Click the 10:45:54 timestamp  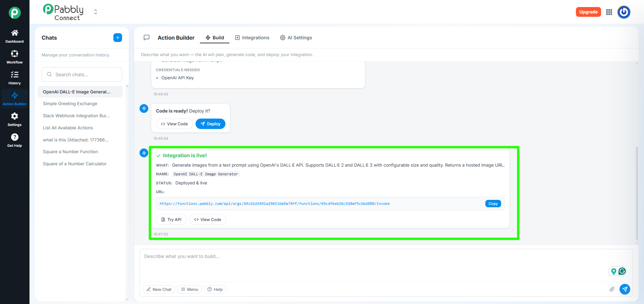pos(161,138)
